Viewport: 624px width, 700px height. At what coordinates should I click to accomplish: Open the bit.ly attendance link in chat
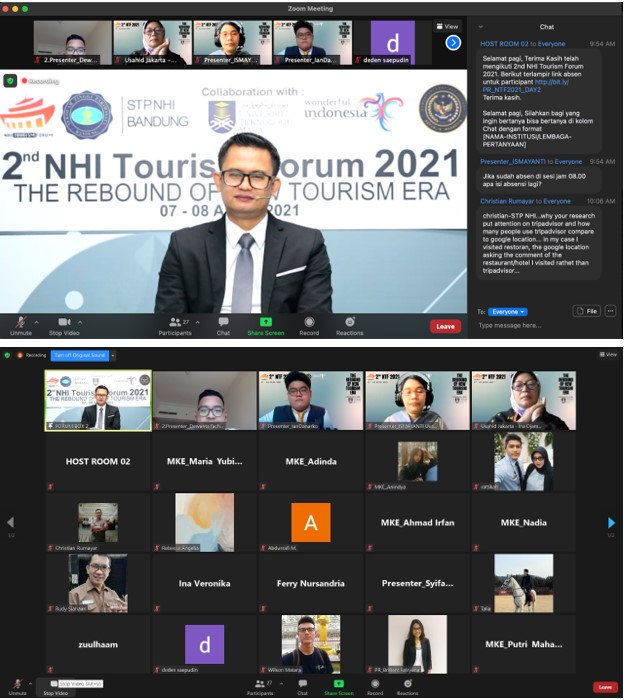point(525,86)
